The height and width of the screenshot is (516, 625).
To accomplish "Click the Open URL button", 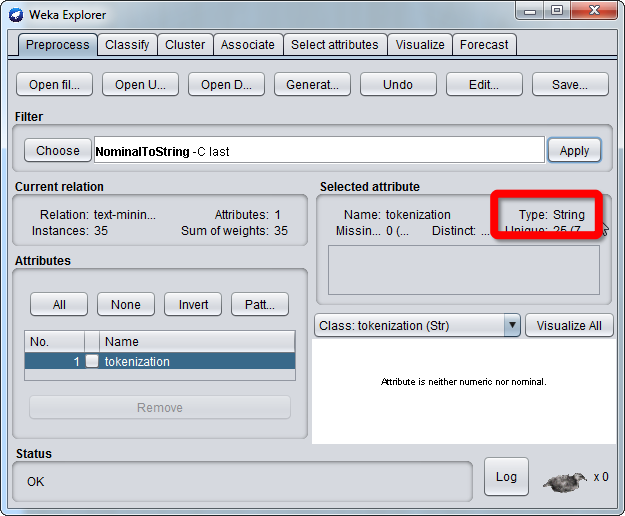I will coord(140,84).
